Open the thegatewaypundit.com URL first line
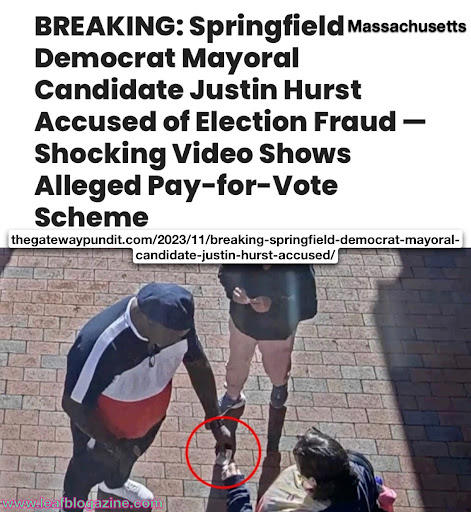471x512 pixels. point(235,240)
